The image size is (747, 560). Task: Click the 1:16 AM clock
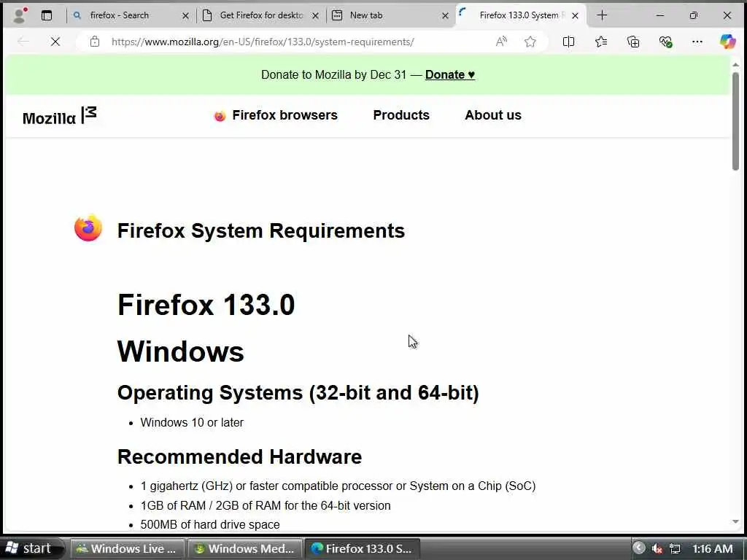712,548
